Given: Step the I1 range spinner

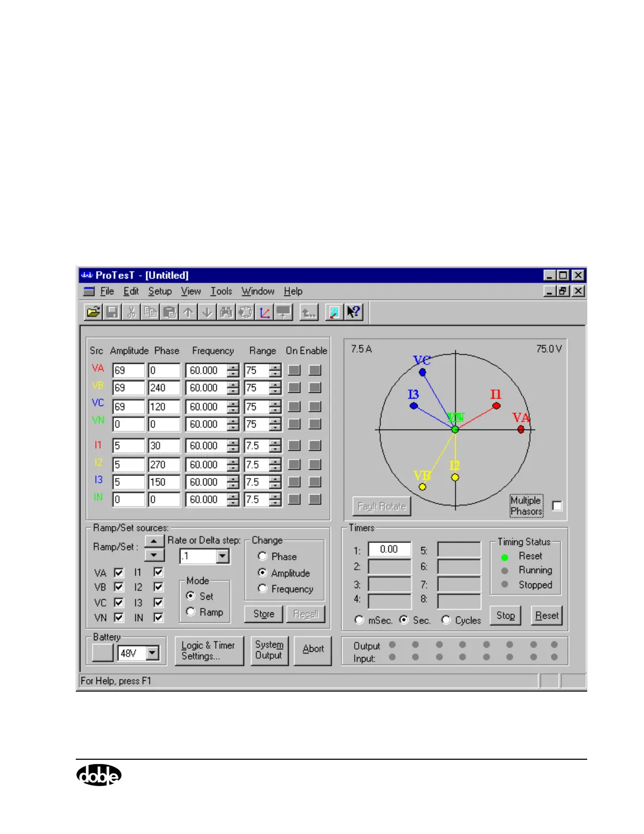Looking at the screenshot, I should (x=275, y=445).
